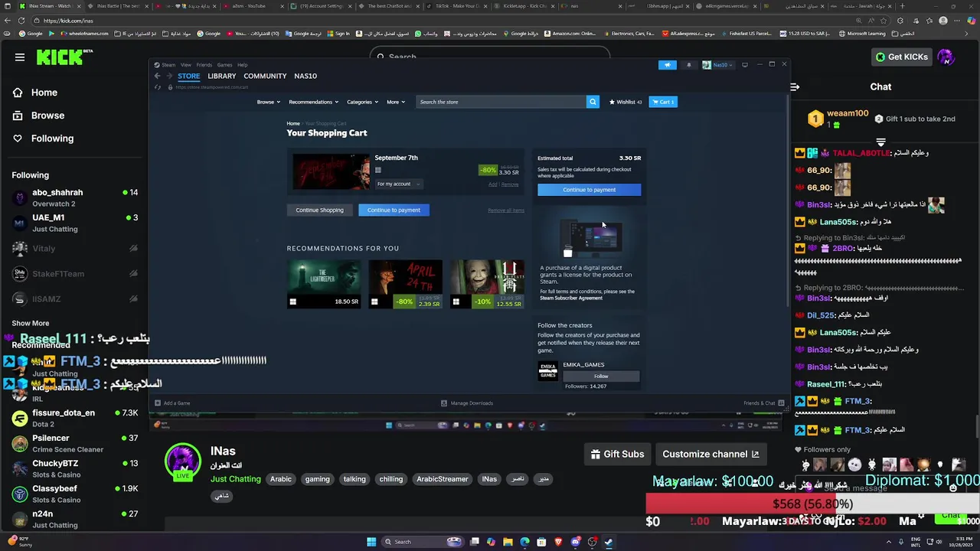Click Customize channel button

(710, 454)
